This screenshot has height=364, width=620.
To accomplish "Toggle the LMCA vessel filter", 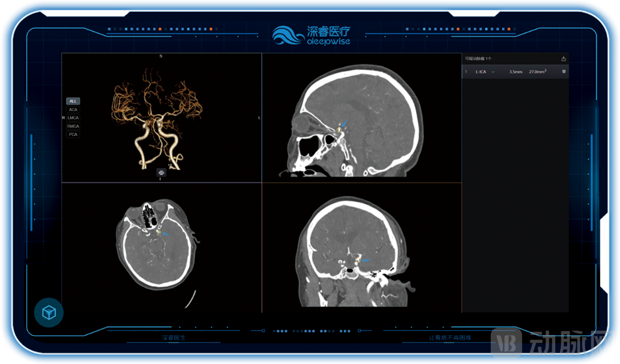I will 73,118.
